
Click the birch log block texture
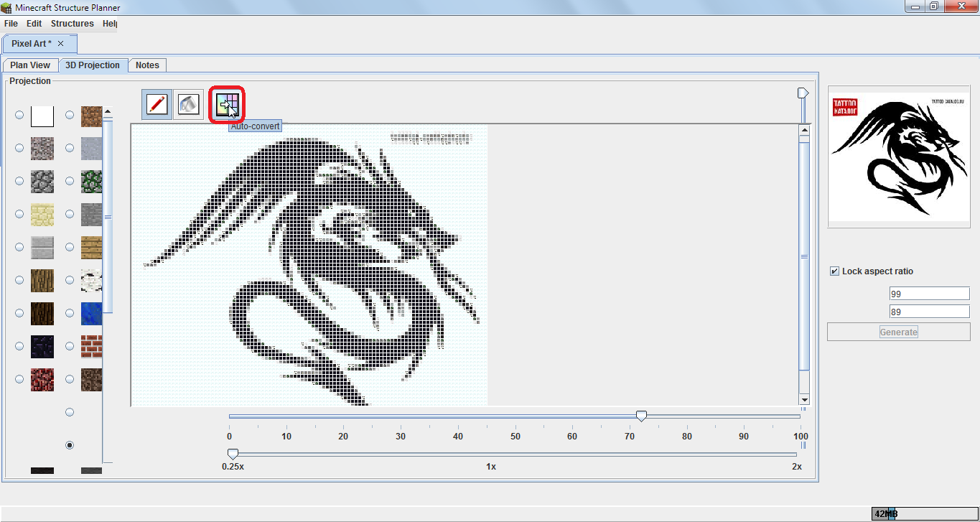(x=91, y=280)
